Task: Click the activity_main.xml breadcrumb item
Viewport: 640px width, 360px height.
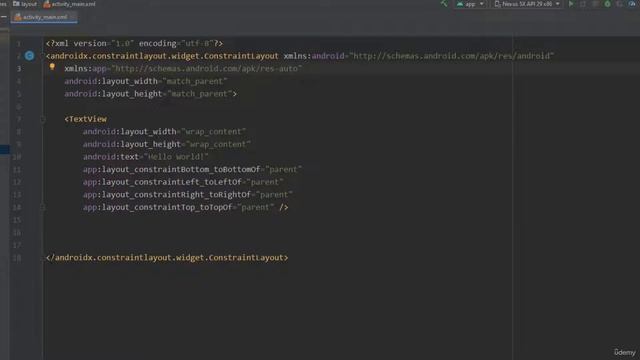Action: (x=69, y=4)
